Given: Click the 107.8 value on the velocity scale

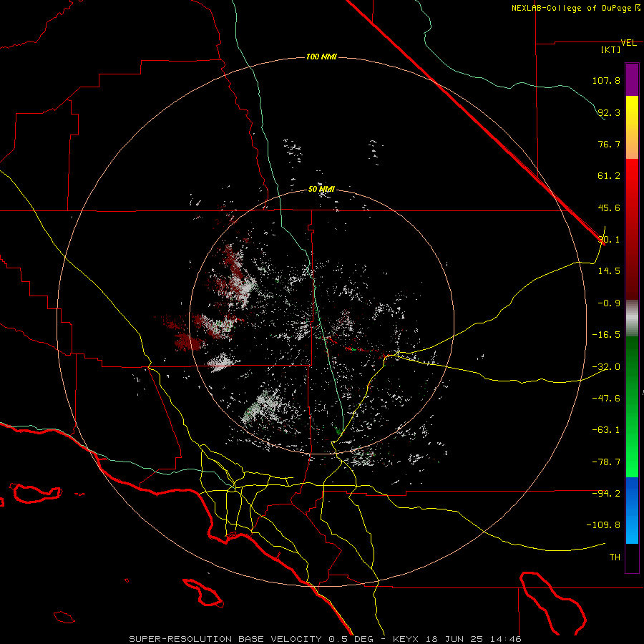Looking at the screenshot, I should [x=606, y=80].
